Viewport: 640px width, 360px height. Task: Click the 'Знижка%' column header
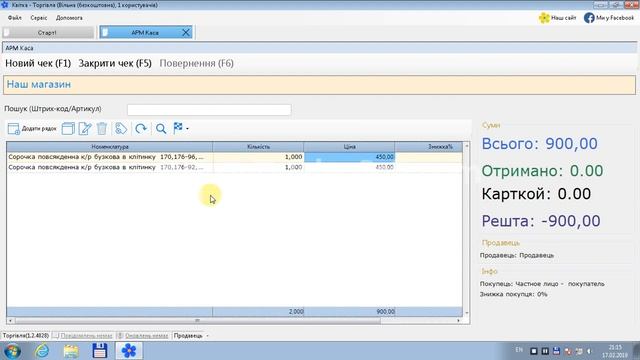[429, 147]
